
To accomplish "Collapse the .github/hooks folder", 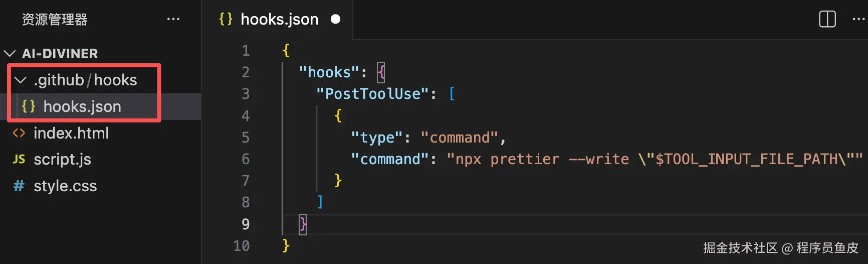I will click(x=21, y=80).
